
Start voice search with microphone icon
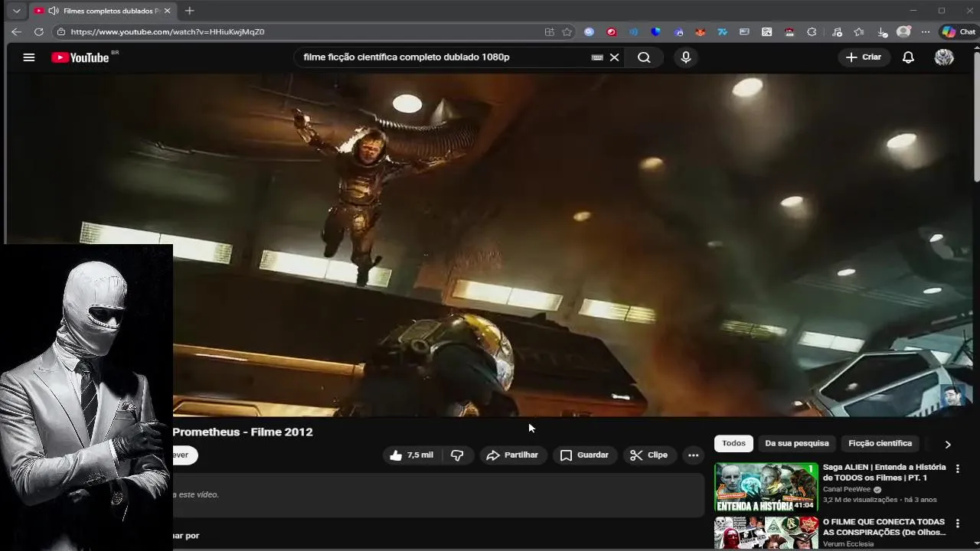click(686, 57)
